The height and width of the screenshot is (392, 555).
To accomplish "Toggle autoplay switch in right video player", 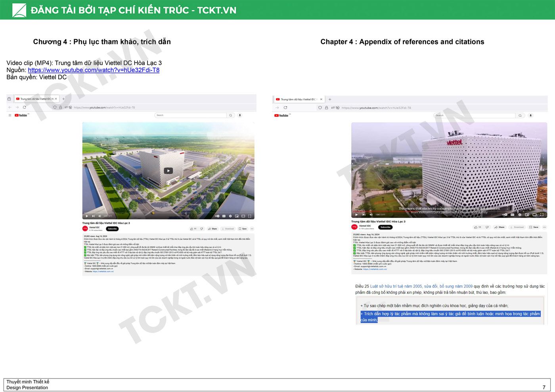I will click(505, 215).
